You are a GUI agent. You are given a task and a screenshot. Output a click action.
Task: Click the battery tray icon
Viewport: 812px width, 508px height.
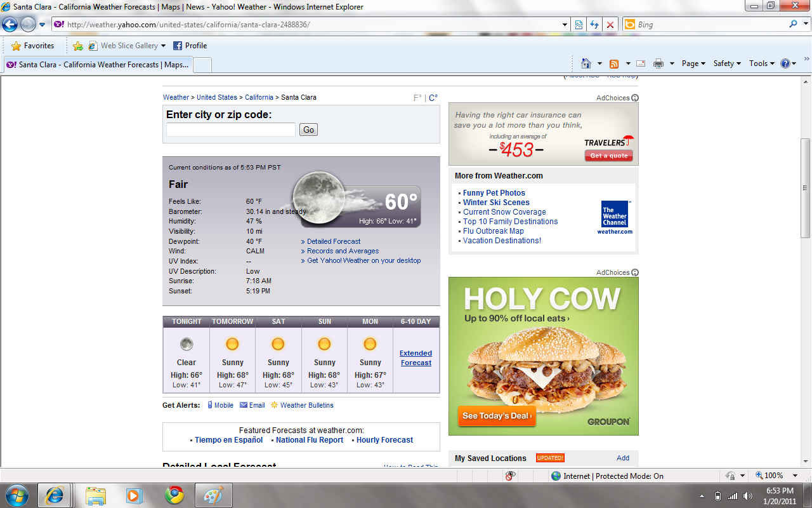click(x=717, y=496)
